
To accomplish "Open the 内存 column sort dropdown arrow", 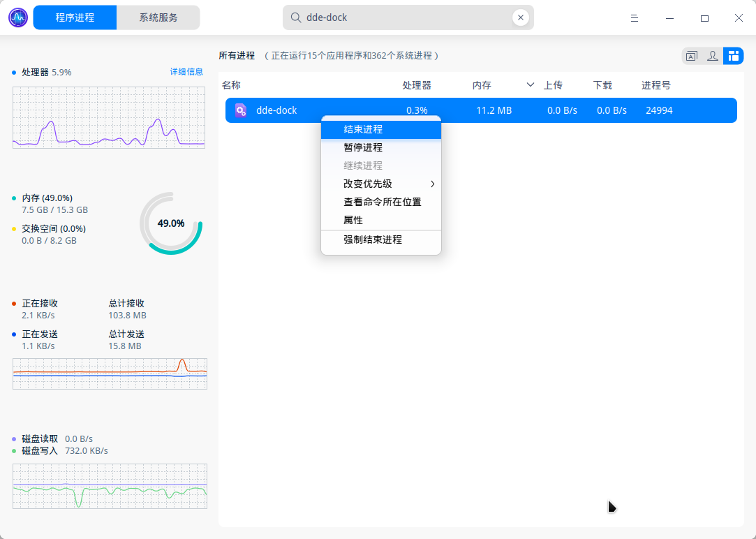I will click(x=529, y=84).
